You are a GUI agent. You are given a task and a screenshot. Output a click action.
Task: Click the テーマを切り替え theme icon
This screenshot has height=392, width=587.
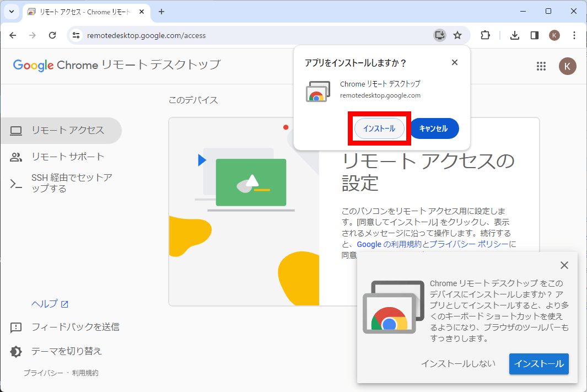pos(15,351)
